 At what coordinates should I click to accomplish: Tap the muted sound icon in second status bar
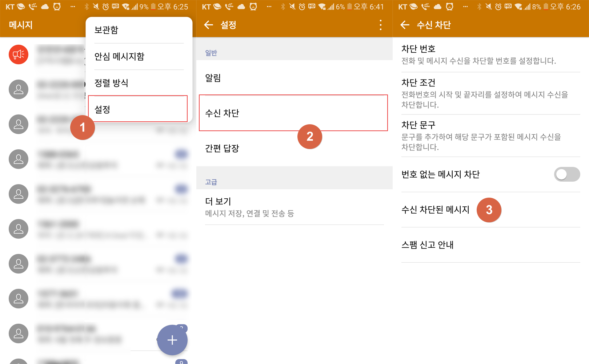click(292, 7)
